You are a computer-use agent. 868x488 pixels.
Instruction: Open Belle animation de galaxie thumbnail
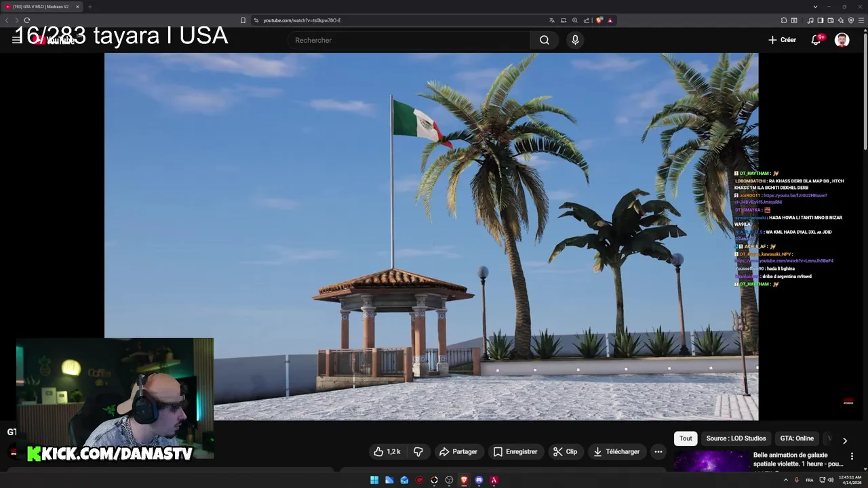711,462
